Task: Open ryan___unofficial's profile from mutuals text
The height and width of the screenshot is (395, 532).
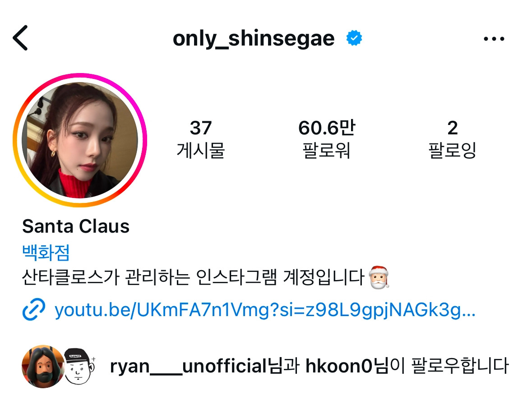Action: coord(188,367)
